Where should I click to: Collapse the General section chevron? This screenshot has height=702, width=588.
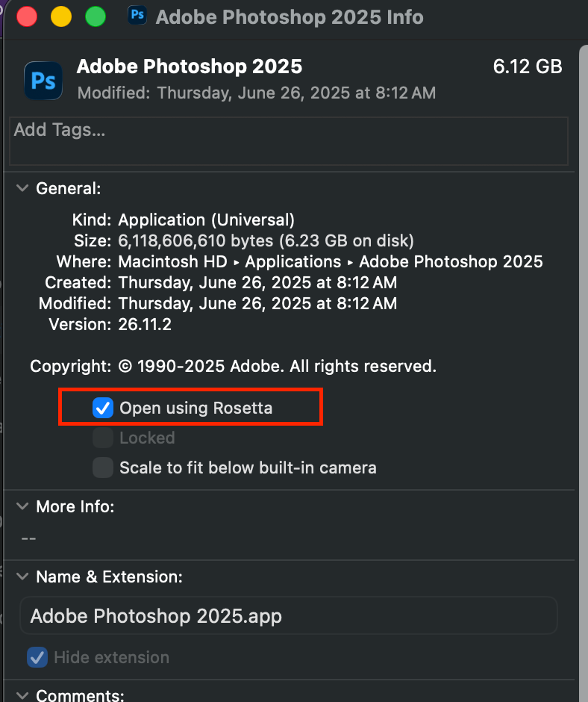(x=23, y=188)
